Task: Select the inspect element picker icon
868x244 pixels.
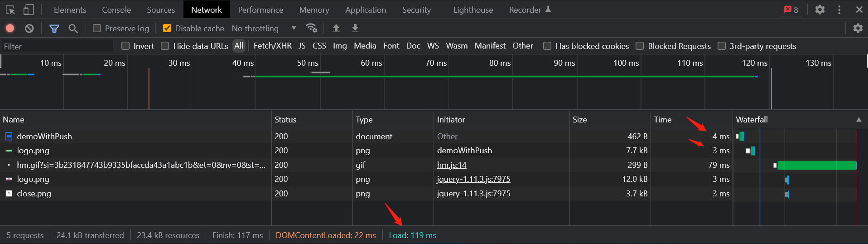Action: pos(10,10)
